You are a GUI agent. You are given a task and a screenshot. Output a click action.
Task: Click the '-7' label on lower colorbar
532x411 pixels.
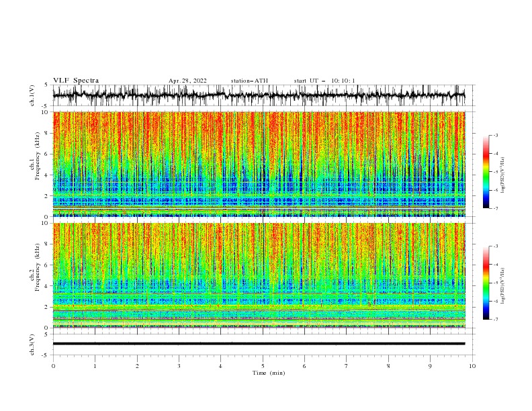[x=495, y=319]
